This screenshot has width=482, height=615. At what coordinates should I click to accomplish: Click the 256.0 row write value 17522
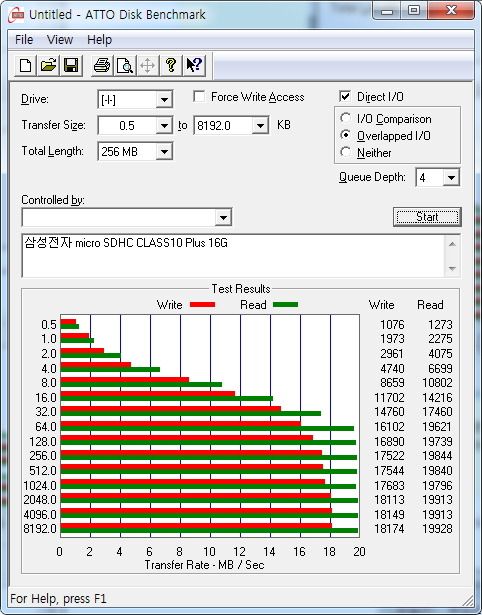click(389, 456)
